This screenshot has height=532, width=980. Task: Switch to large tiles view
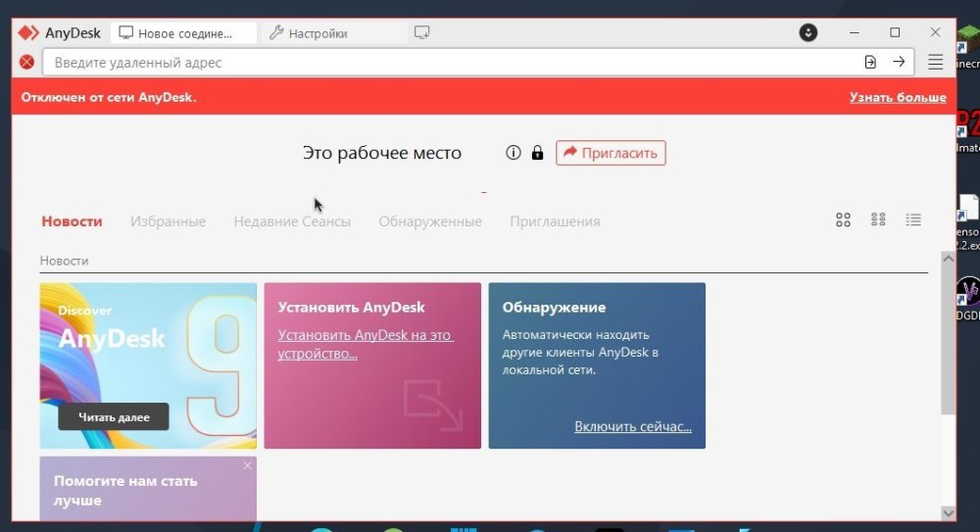843,219
